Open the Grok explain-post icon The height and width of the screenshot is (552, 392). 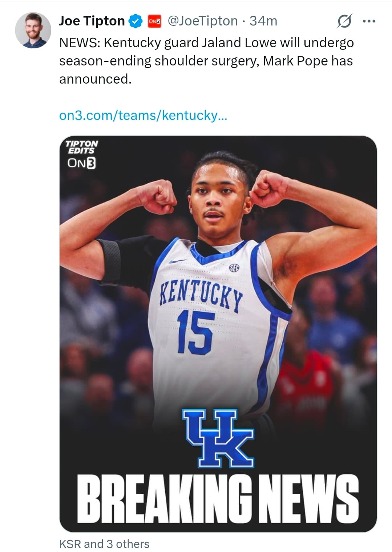point(344,21)
